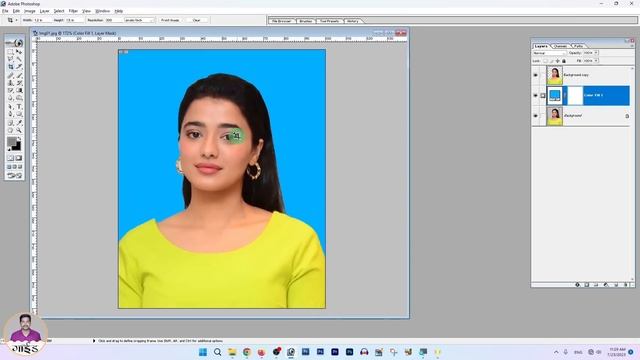Click the Width input field

[43, 20]
